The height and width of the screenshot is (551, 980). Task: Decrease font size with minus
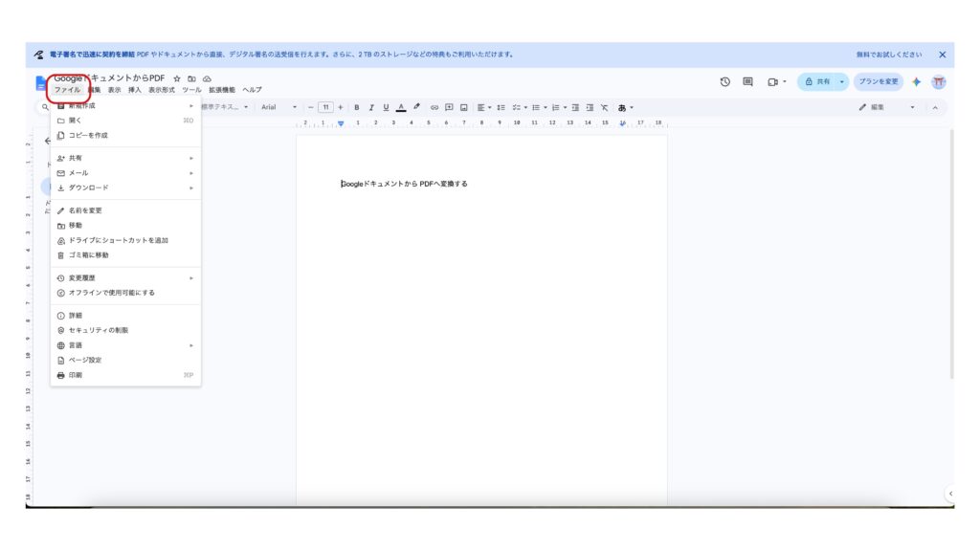tap(311, 107)
